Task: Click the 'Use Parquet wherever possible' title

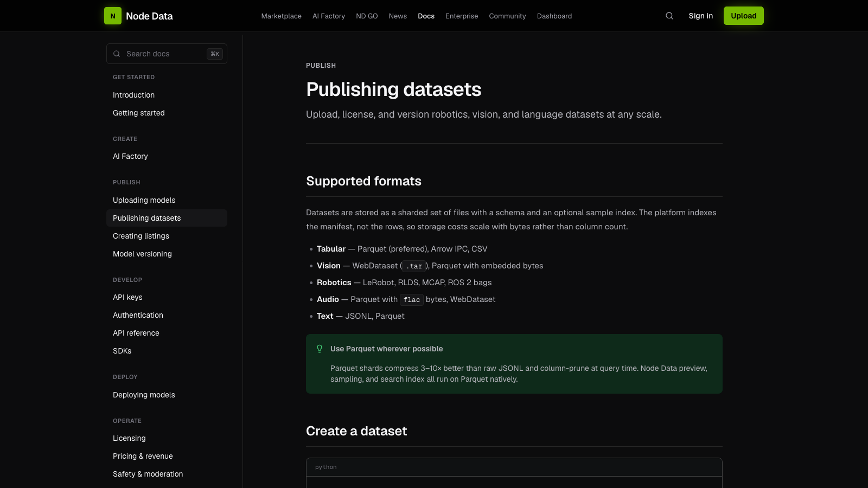Action: pyautogui.click(x=386, y=349)
